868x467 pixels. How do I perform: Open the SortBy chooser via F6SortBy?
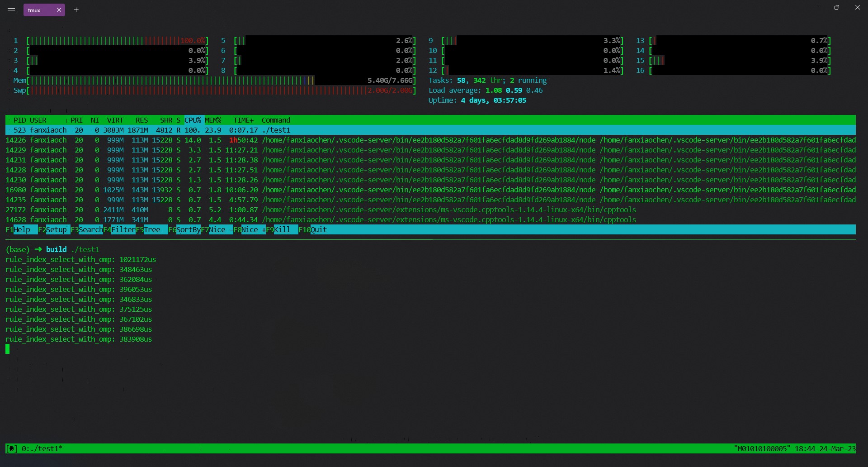[x=185, y=230]
